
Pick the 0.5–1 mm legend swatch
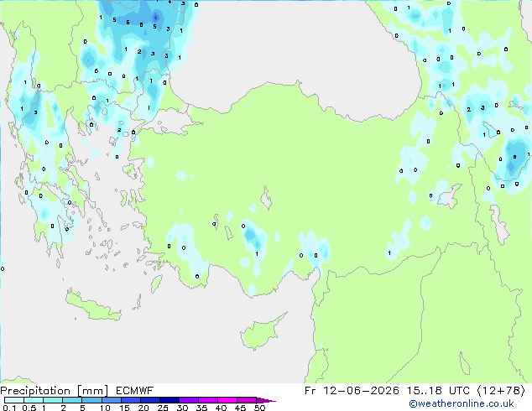point(34,400)
